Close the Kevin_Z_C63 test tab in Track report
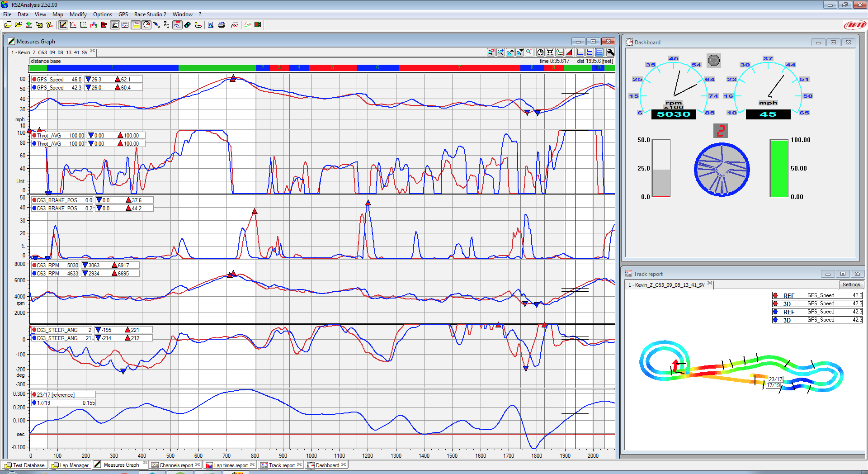The image size is (868, 474). tap(710, 284)
